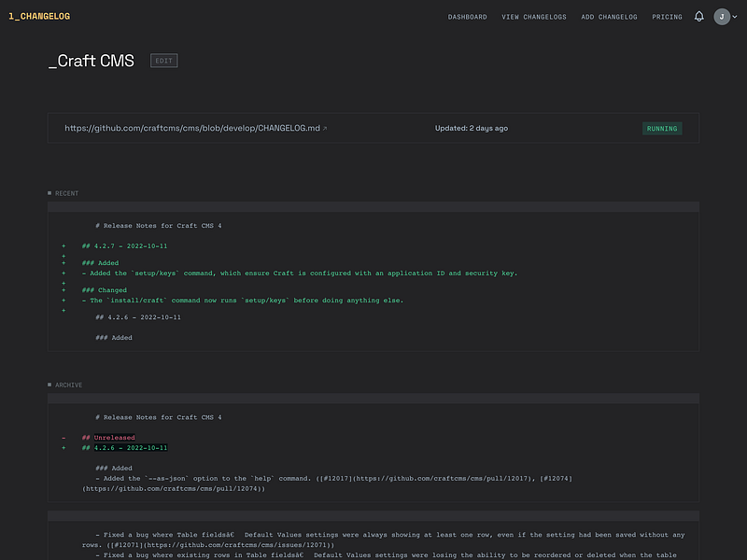Open Add Changelog page
This screenshot has width=747, height=560.
[x=609, y=17]
